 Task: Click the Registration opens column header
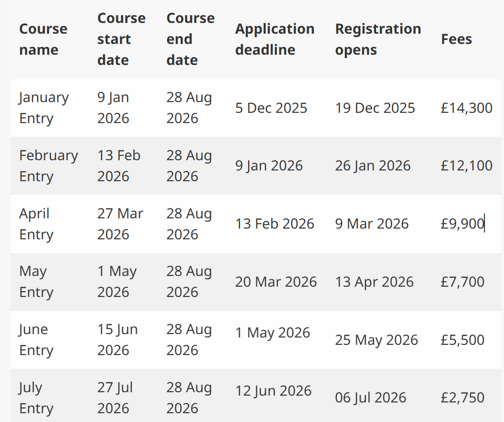coord(378,40)
